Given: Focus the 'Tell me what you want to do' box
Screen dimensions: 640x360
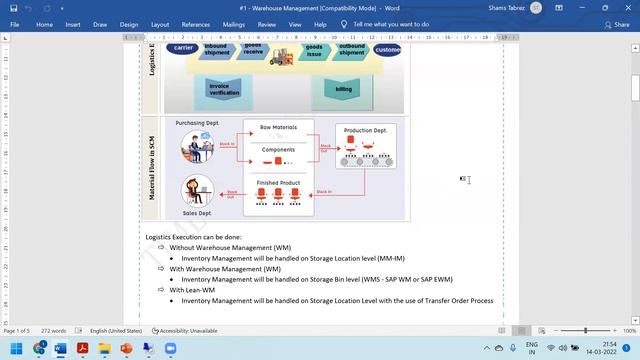Looking at the screenshot, I should tap(391, 24).
